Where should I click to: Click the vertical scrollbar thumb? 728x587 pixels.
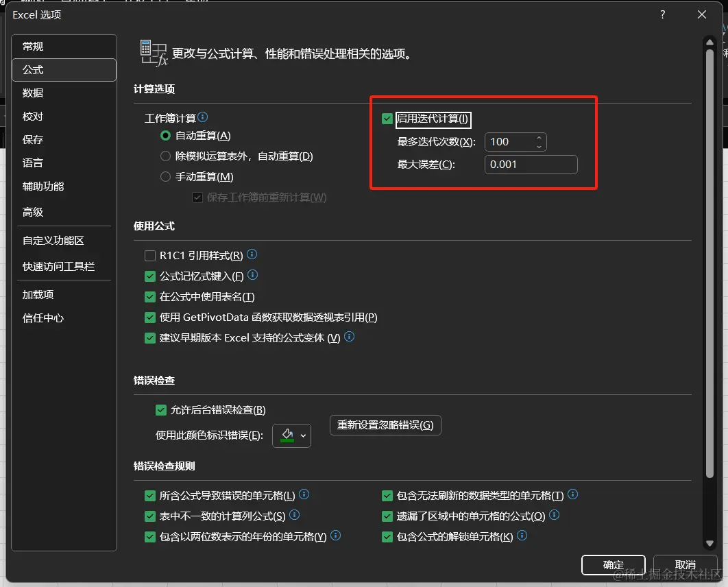709,264
